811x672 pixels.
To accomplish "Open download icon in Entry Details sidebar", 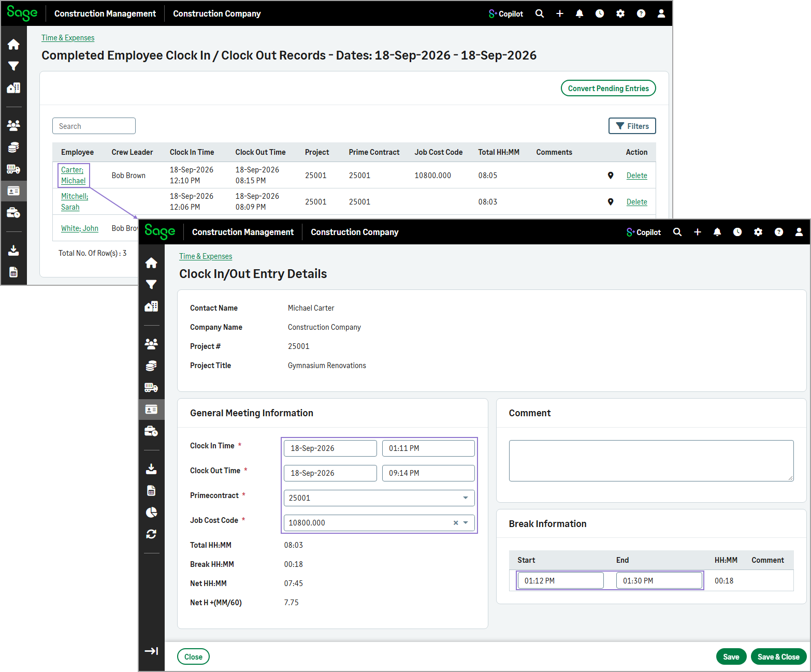I will (x=151, y=469).
